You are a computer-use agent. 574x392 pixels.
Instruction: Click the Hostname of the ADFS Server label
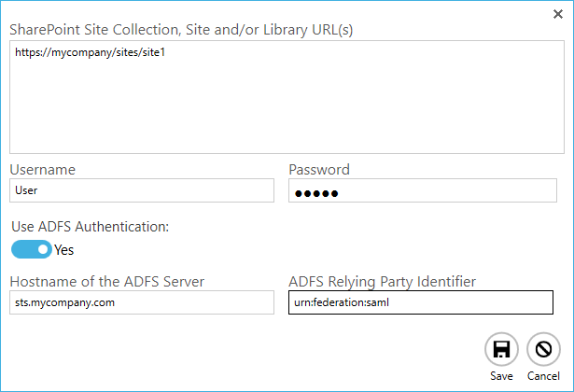pyautogui.click(x=107, y=282)
